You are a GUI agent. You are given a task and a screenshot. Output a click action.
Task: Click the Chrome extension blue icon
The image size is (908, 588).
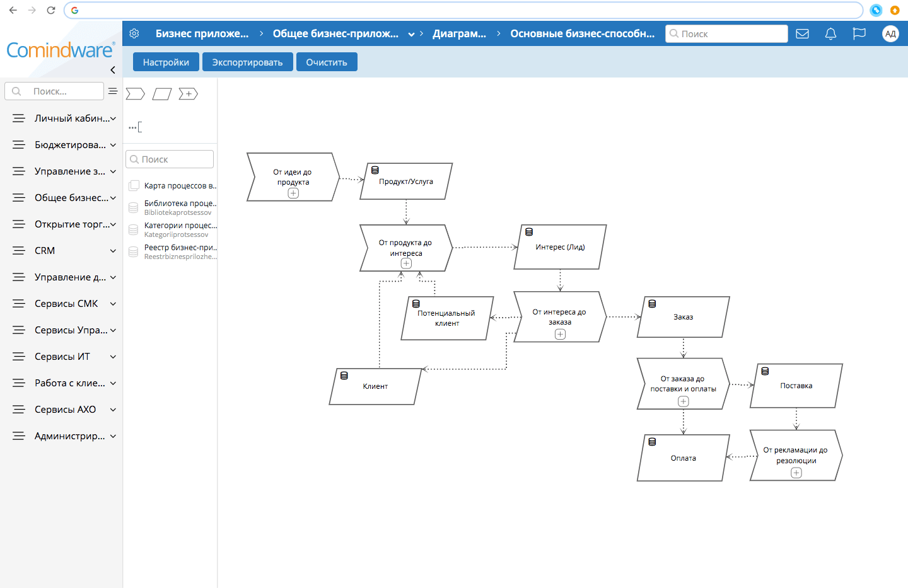876,10
